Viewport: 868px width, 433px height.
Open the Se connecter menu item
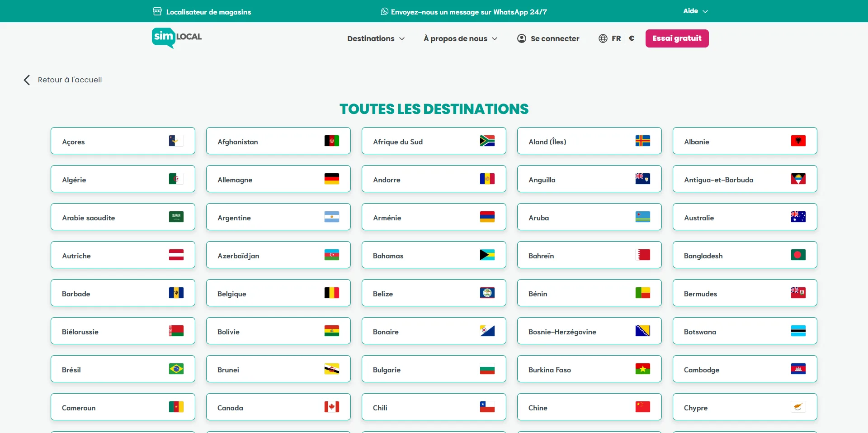(x=554, y=38)
